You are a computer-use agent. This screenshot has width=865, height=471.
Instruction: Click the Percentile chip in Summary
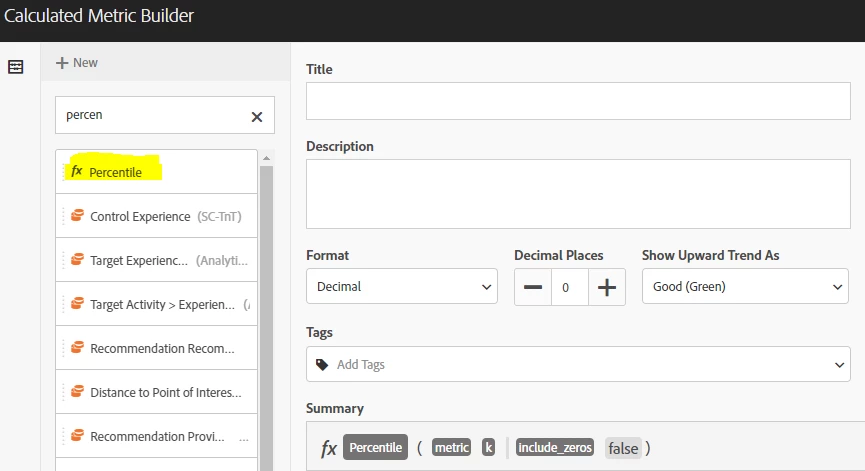click(376, 447)
